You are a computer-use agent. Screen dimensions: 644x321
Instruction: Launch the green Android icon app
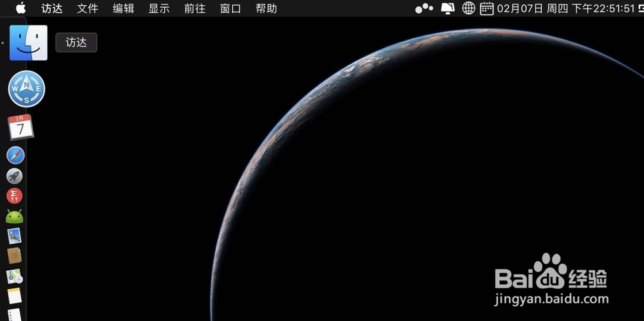click(x=14, y=216)
